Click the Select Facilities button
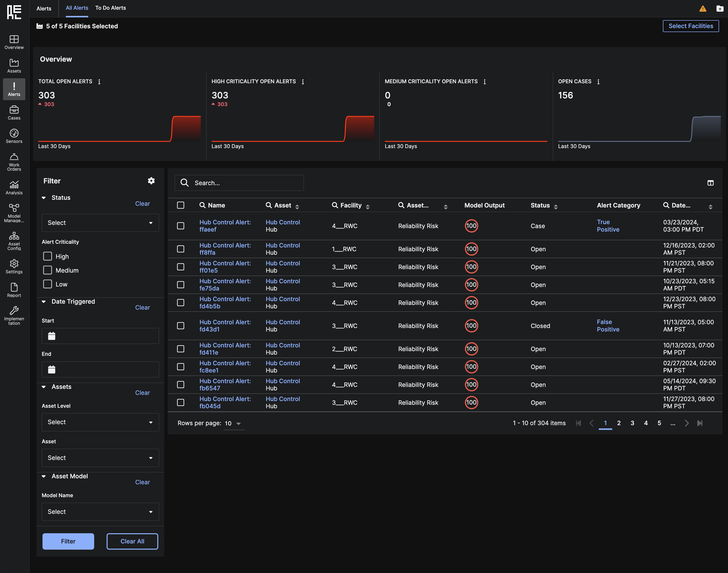728x573 pixels. tap(690, 26)
